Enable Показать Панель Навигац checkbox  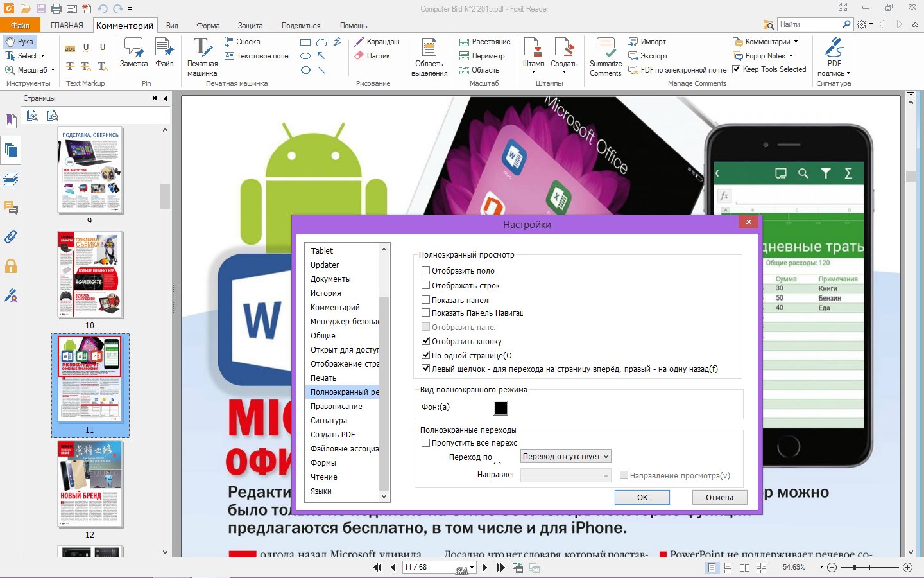pos(425,313)
